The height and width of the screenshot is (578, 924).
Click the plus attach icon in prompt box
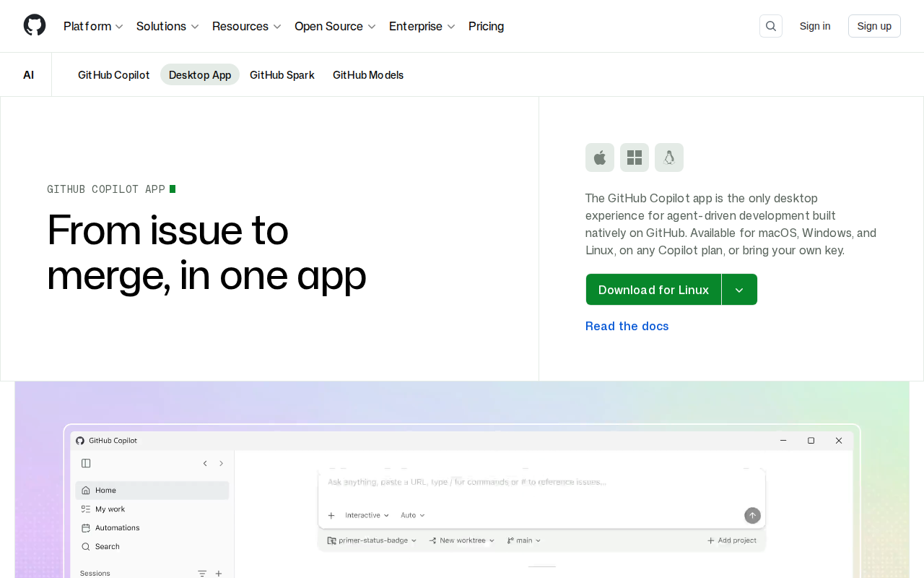(x=331, y=515)
